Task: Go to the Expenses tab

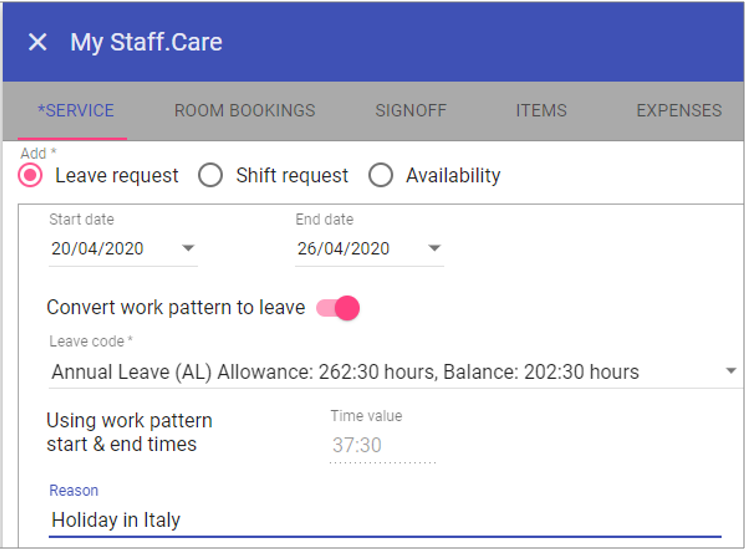Action: point(678,111)
